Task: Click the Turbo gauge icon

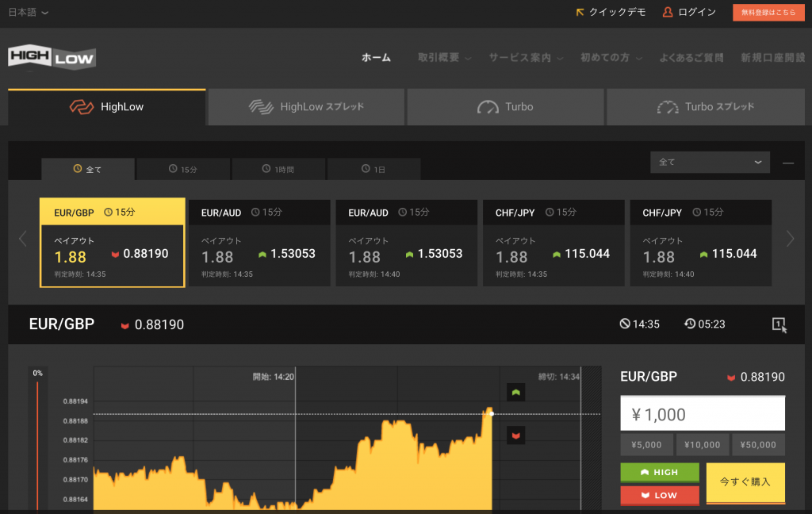Action: [x=488, y=107]
